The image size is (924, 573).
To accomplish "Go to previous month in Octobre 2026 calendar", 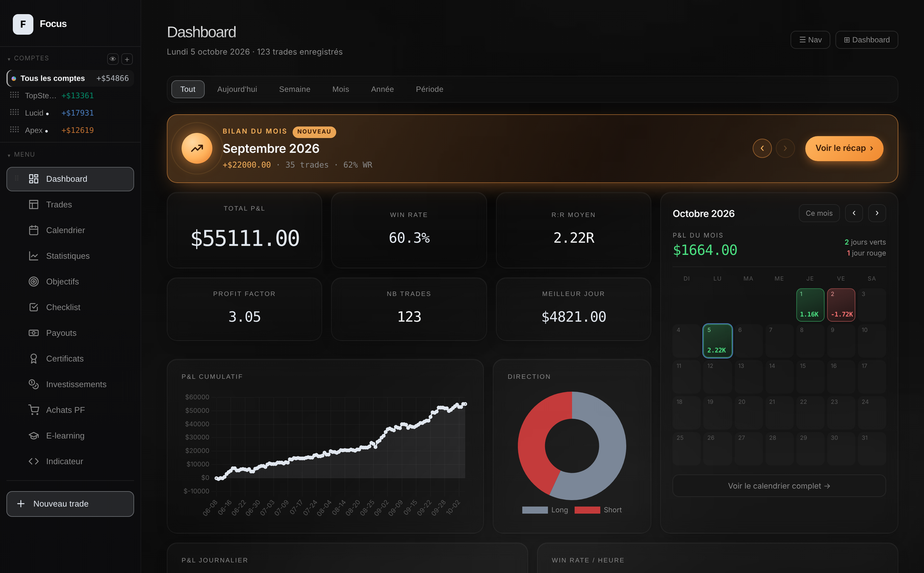I will point(854,213).
